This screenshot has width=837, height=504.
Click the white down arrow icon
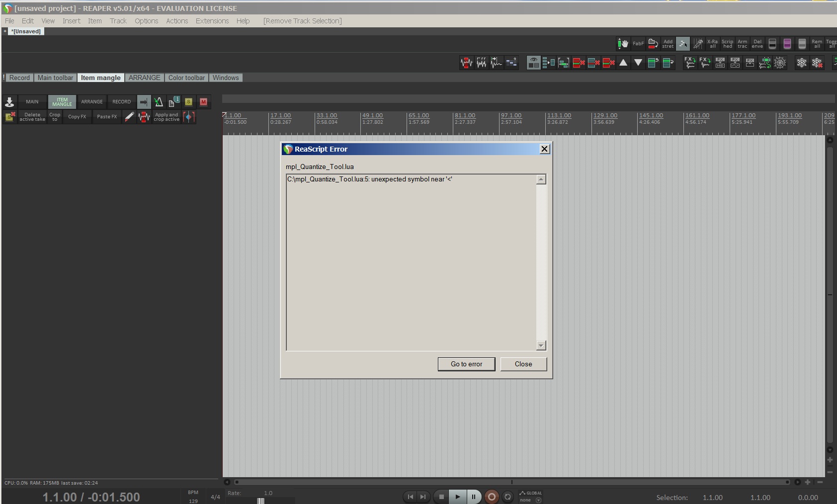[638, 63]
